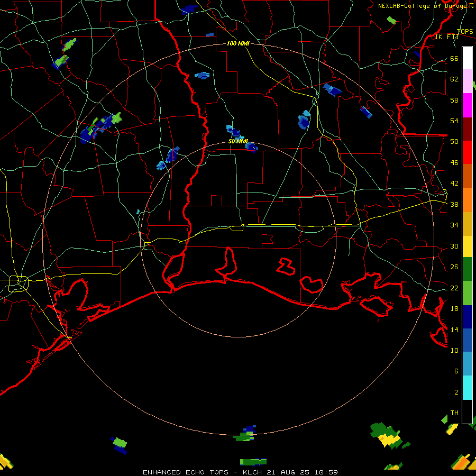This screenshot has width=476, height=476.
Task: Click the 100 NMI range ring label
Action: [x=239, y=43]
